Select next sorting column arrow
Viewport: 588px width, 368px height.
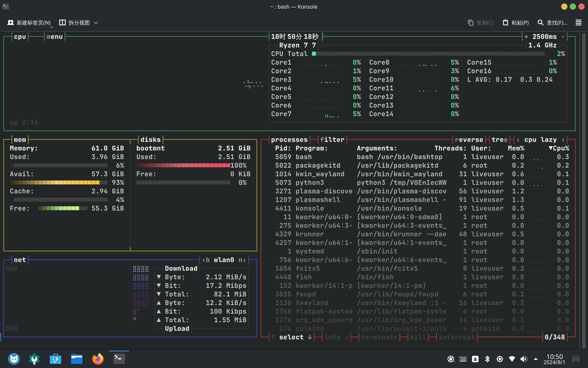coord(563,140)
